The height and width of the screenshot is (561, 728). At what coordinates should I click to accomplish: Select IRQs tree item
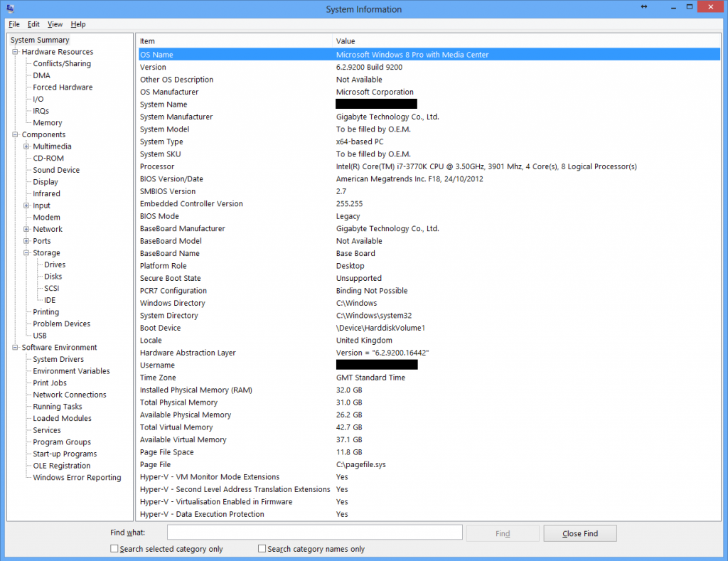pyautogui.click(x=41, y=111)
